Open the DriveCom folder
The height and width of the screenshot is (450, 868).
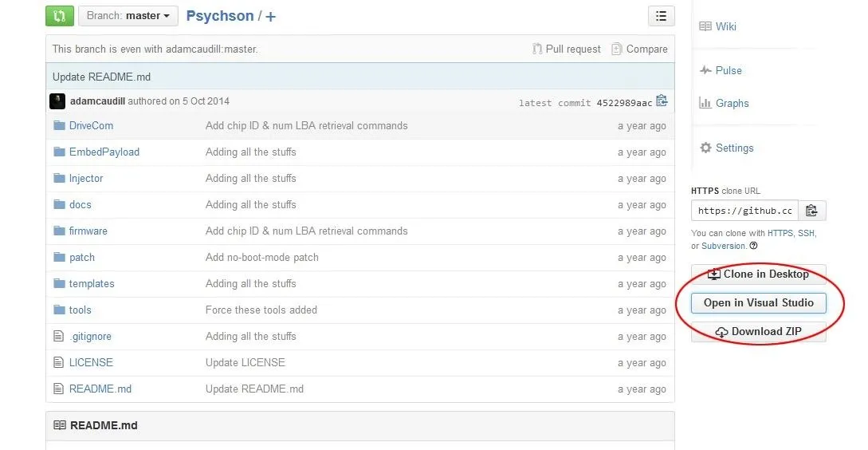91,126
